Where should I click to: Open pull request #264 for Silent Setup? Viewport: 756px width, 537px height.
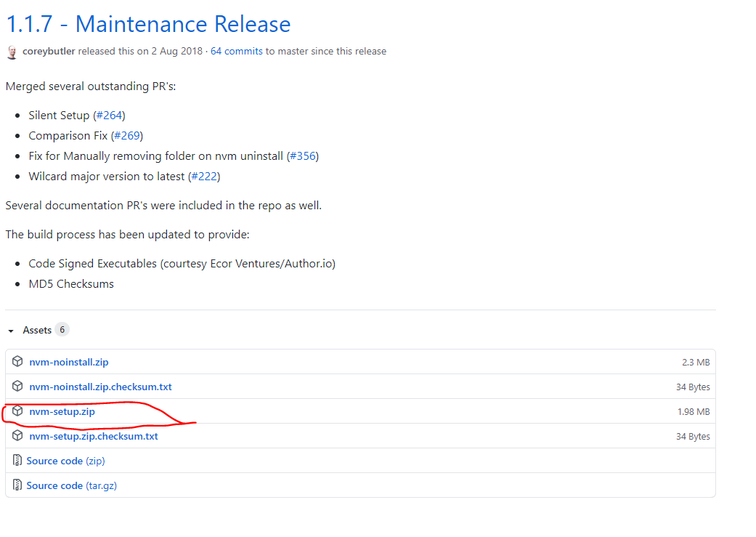(109, 115)
